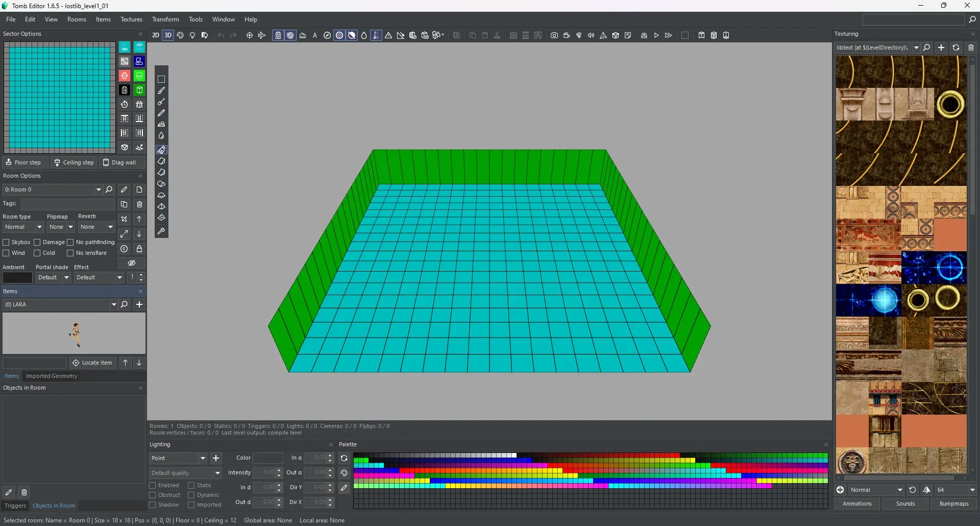Lock the room with padlock icon
This screenshot has height=526, width=980.
pos(139,249)
